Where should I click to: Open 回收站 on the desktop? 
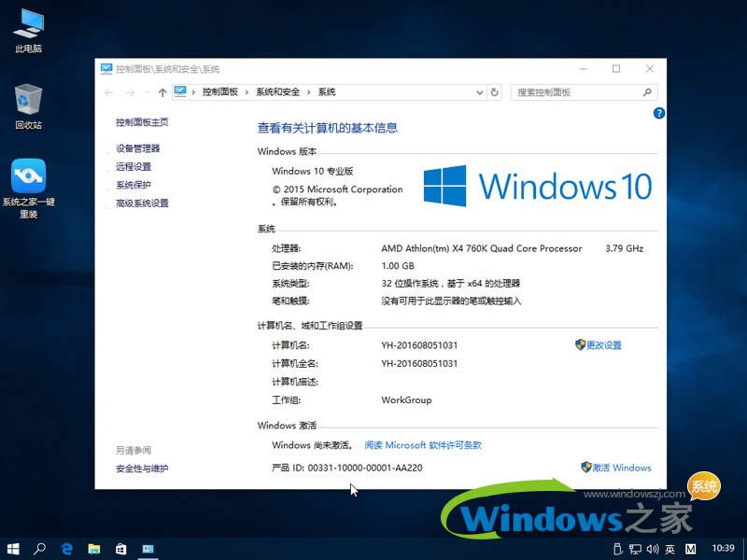point(27,98)
